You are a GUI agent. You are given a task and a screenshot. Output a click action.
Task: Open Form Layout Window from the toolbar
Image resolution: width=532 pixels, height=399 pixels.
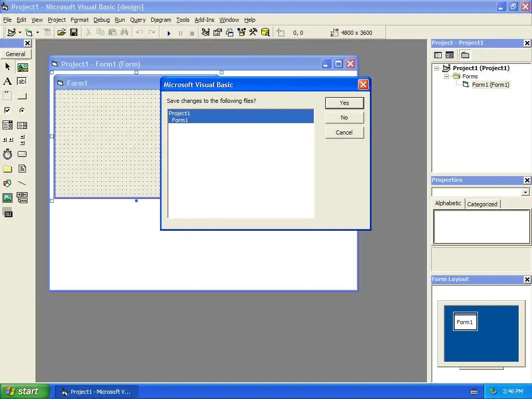230,33
